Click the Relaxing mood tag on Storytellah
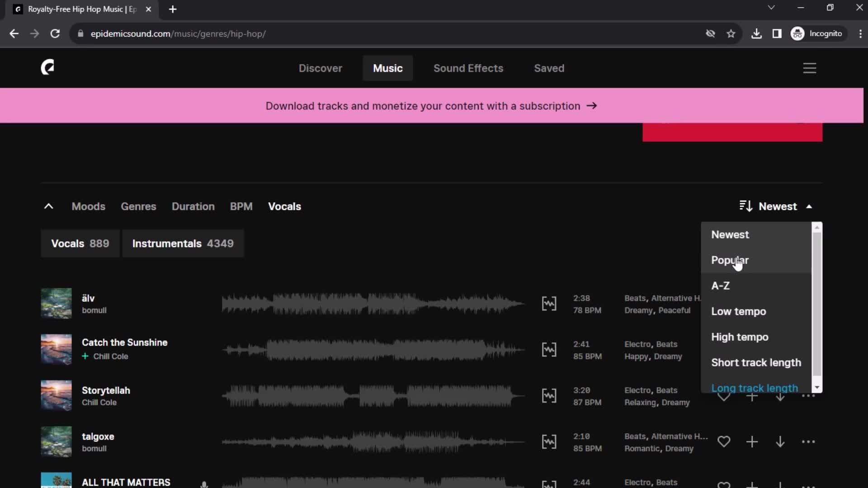This screenshot has width=868, height=488. point(640,402)
